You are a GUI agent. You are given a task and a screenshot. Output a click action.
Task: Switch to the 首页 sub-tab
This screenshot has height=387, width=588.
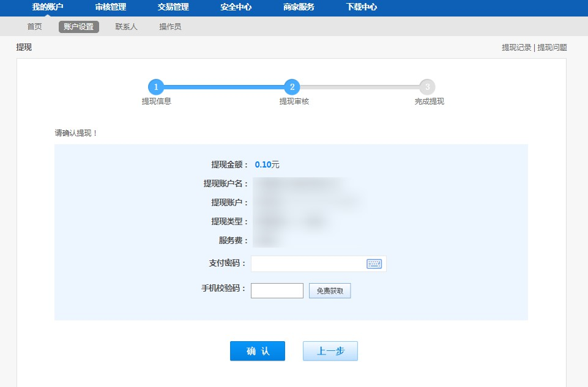point(35,27)
